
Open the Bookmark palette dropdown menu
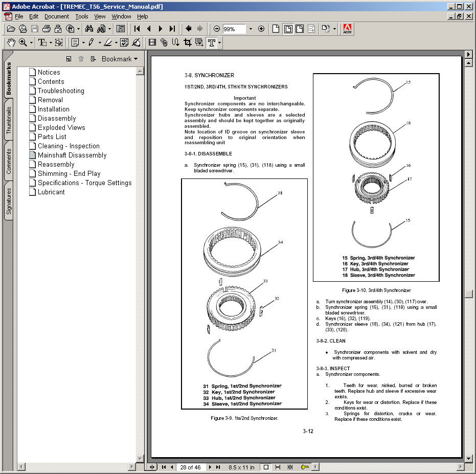coord(120,59)
